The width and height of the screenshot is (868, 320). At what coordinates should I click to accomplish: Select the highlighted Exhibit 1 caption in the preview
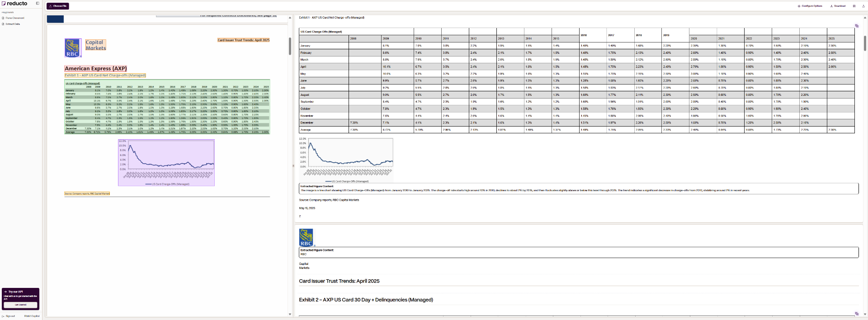105,75
